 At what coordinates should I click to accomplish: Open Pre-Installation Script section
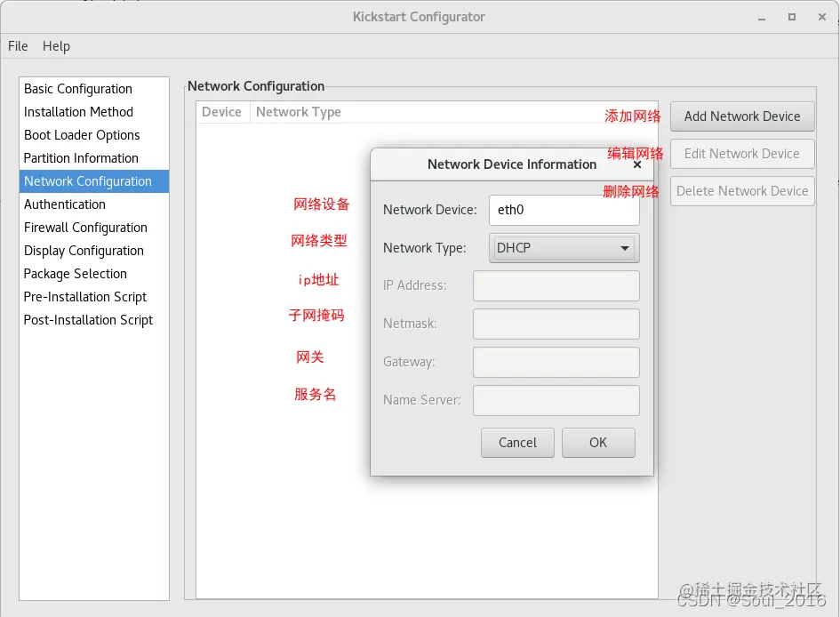(x=94, y=296)
